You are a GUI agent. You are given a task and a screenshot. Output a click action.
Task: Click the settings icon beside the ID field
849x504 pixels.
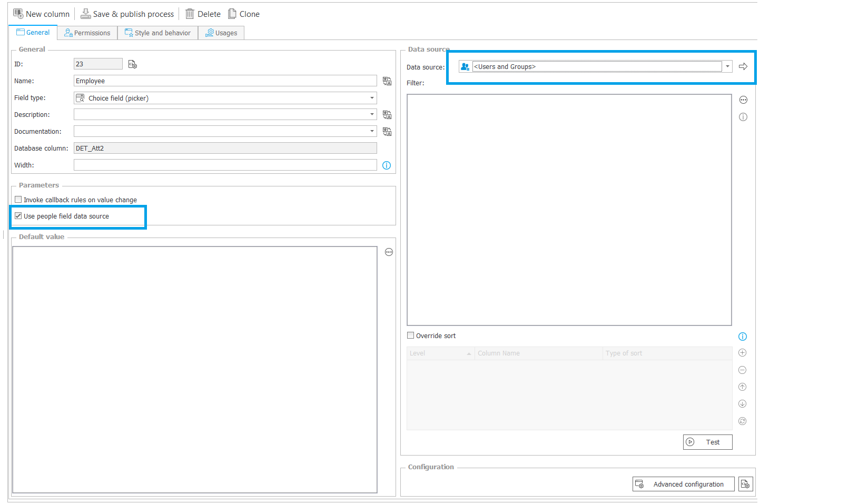tap(133, 64)
